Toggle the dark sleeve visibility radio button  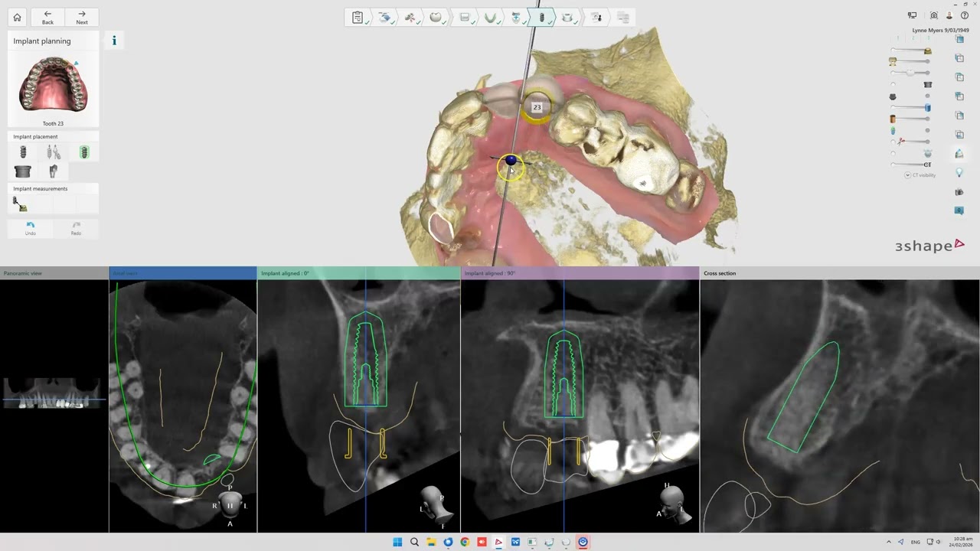[x=893, y=84]
